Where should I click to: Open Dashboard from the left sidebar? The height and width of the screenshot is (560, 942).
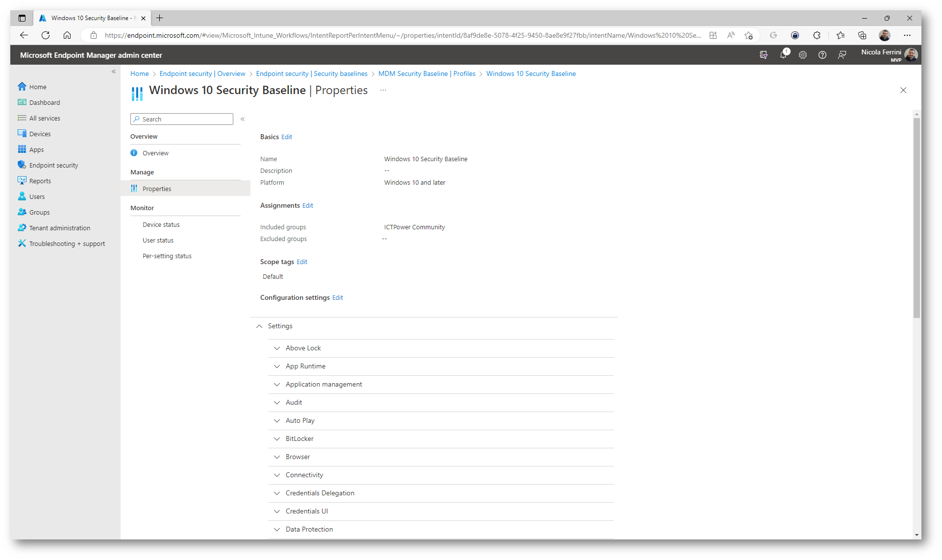point(45,102)
